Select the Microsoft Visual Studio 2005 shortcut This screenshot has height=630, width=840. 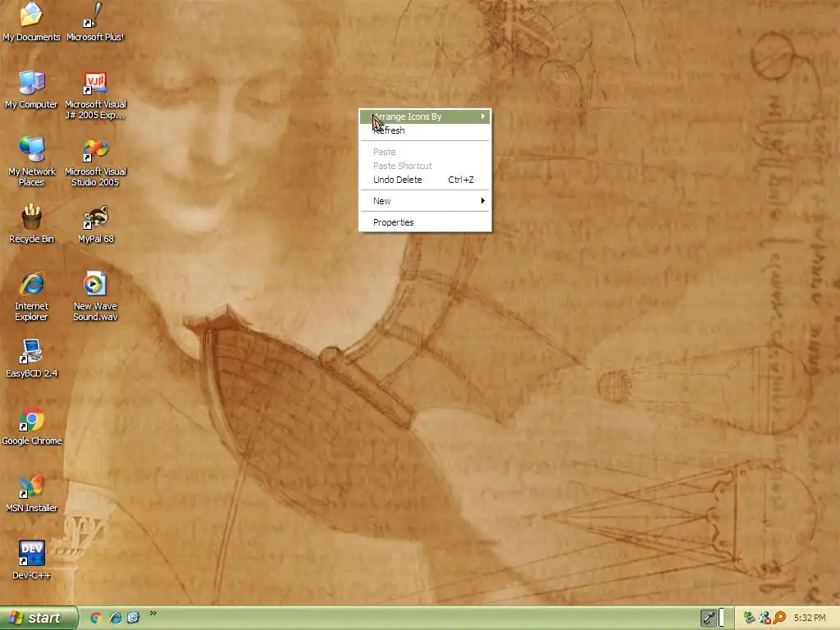point(95,162)
